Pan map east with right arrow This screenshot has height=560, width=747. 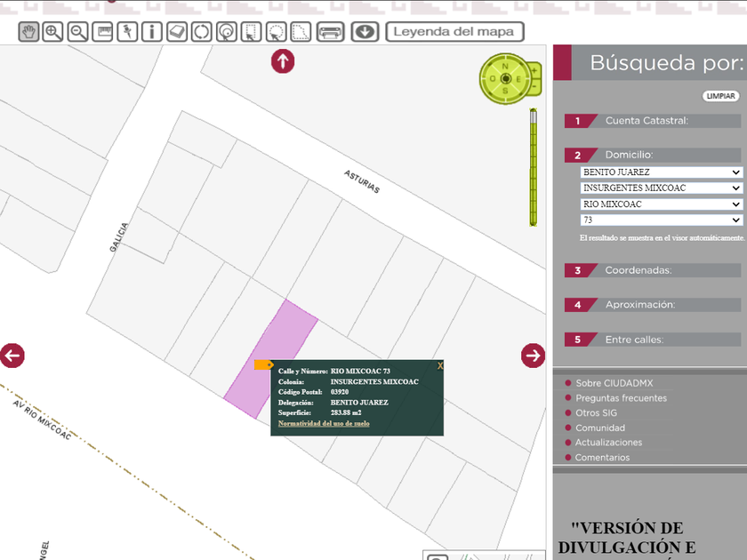coord(533,356)
